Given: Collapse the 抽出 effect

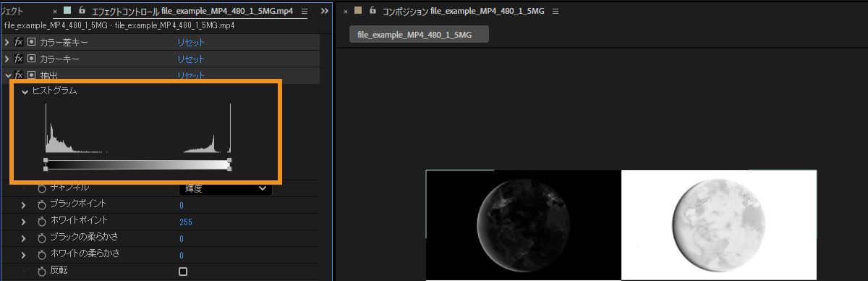Looking at the screenshot, I should 7,75.
